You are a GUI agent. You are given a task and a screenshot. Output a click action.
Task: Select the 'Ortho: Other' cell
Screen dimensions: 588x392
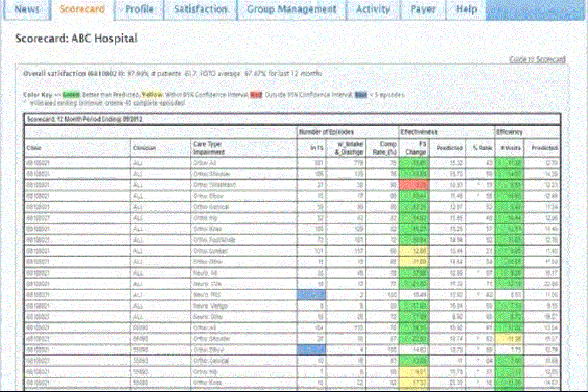[244, 262]
